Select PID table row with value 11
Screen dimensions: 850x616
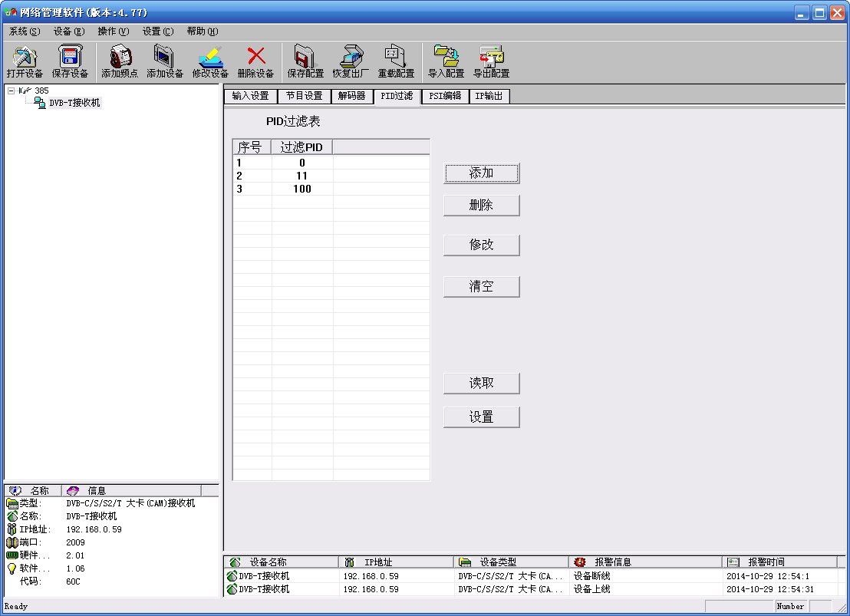click(x=331, y=176)
